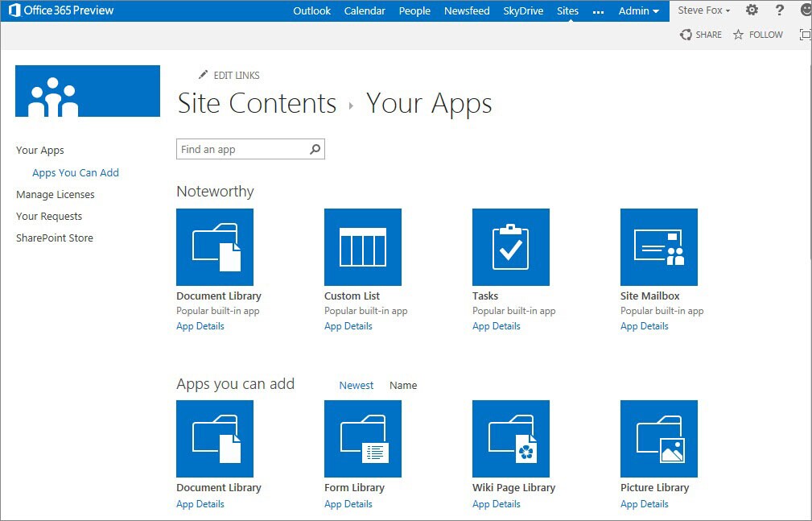Open Your Apps in left sidebar
This screenshot has height=521, width=812.
[x=40, y=151]
